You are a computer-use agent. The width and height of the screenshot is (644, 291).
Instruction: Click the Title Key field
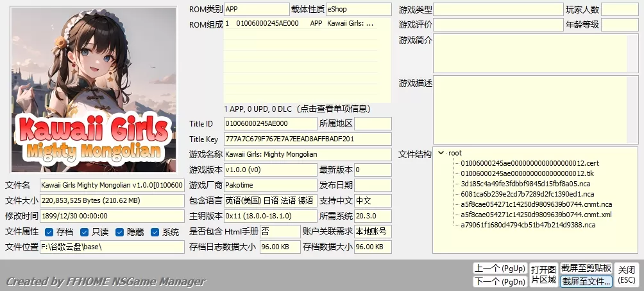(307, 139)
